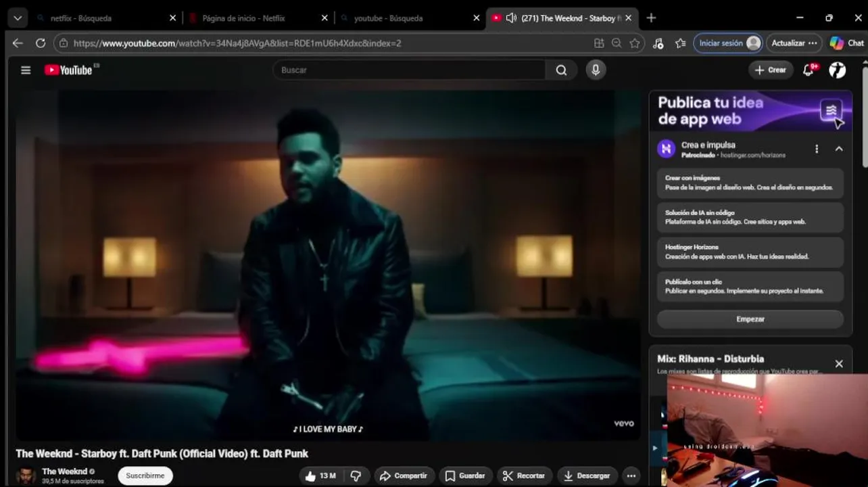Open the zoom indicator in address bar
This screenshot has height=487, width=868.
pyautogui.click(x=617, y=43)
